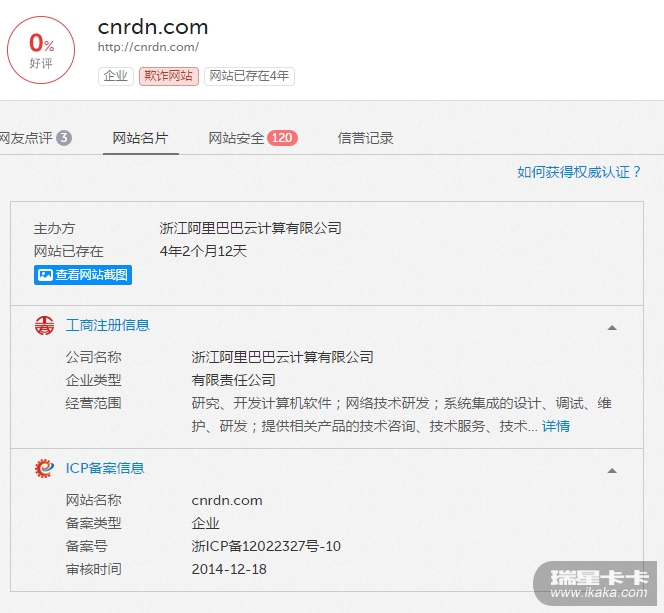Click the ICP备案信息 heading
This screenshot has width=664, height=613.
105,468
